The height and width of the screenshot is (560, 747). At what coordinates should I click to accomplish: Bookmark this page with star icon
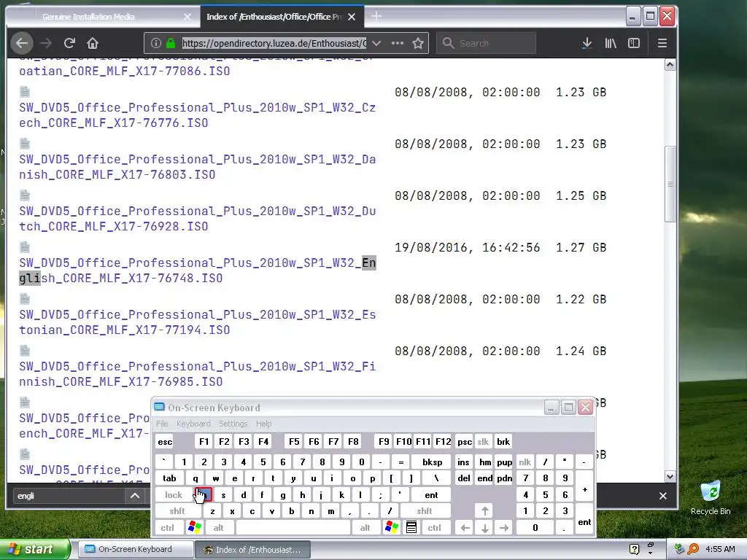(418, 43)
